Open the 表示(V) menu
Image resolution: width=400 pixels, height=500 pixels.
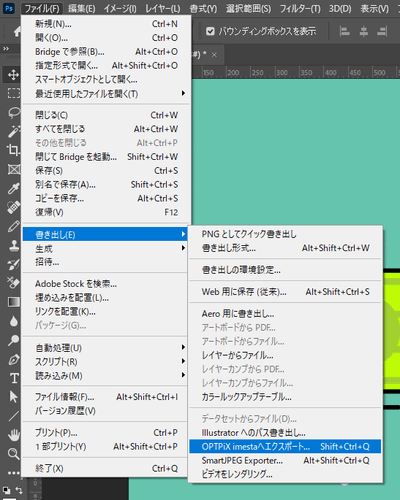375,8
